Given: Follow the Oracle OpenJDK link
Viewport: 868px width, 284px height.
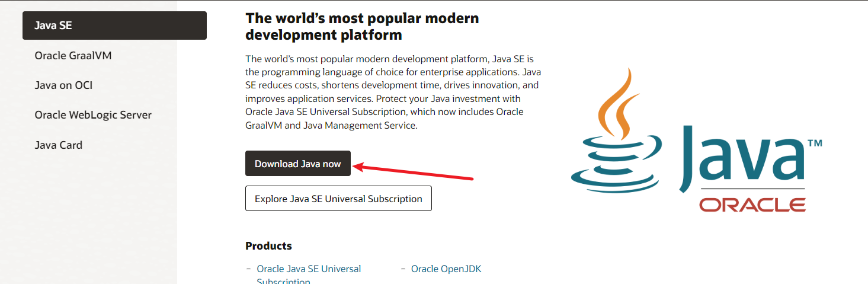Looking at the screenshot, I should [446, 269].
